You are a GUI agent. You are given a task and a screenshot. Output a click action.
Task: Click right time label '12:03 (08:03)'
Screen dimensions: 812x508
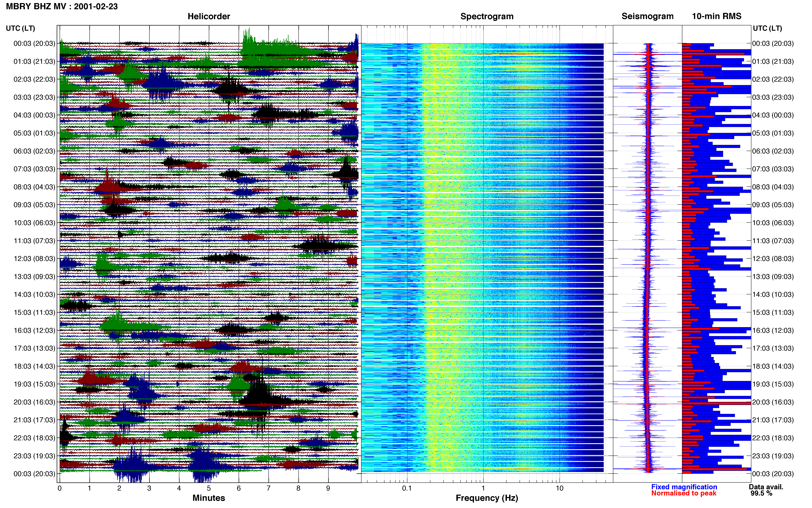point(773,259)
